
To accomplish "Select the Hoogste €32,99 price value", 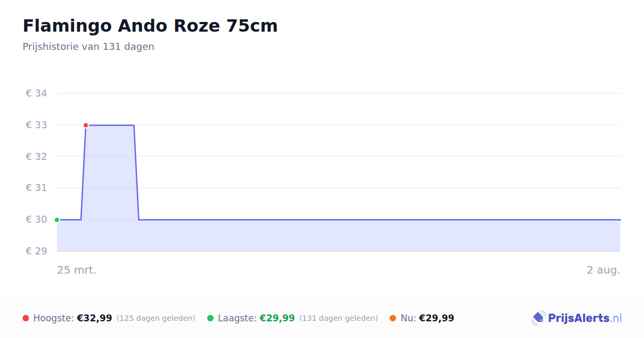I will [94, 318].
